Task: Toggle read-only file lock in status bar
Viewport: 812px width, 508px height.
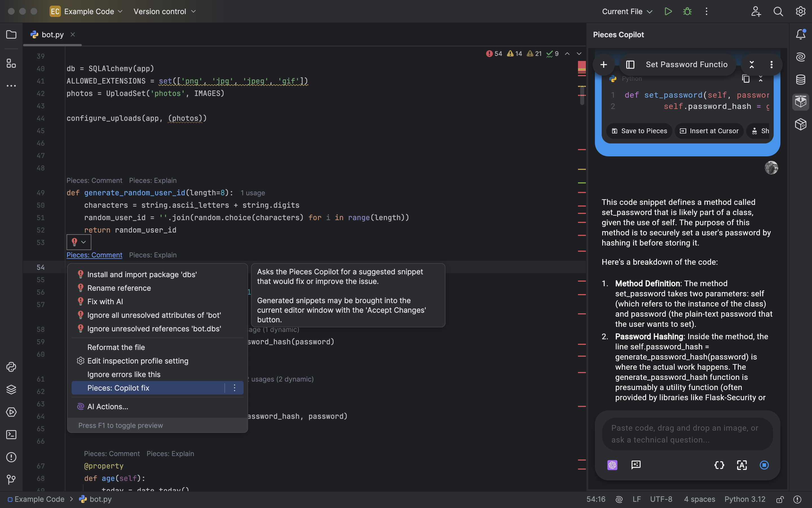Action: point(780,499)
